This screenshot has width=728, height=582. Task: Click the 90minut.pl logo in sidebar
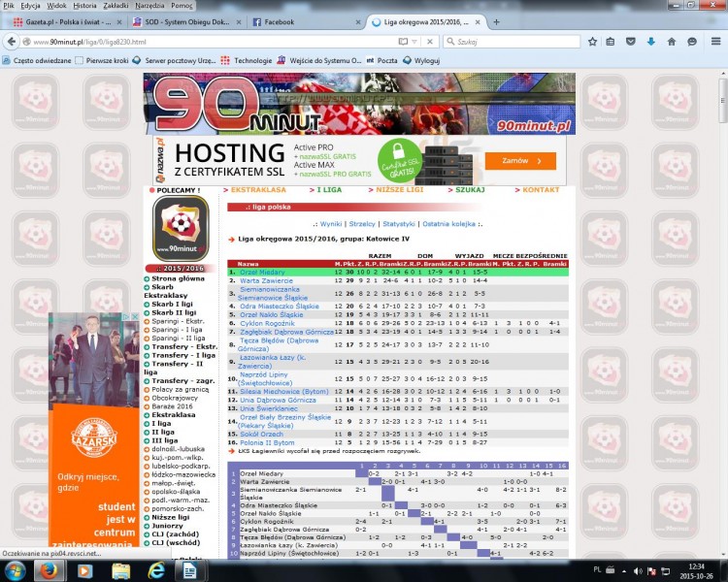[181, 227]
